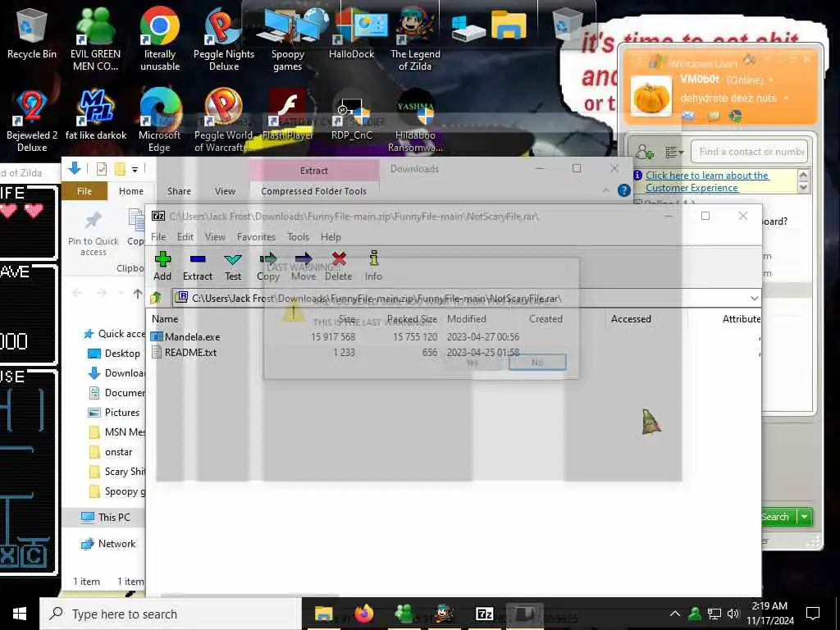The width and height of the screenshot is (840, 630).
Task: Open RDP_CnC desktop shortcut
Action: coord(351,115)
